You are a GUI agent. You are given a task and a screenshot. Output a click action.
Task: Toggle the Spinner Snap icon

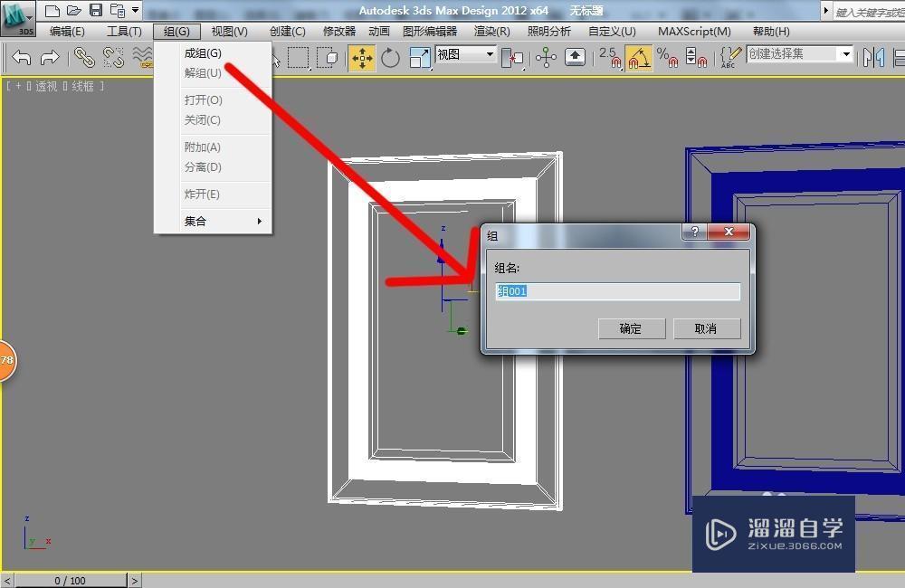coord(696,58)
